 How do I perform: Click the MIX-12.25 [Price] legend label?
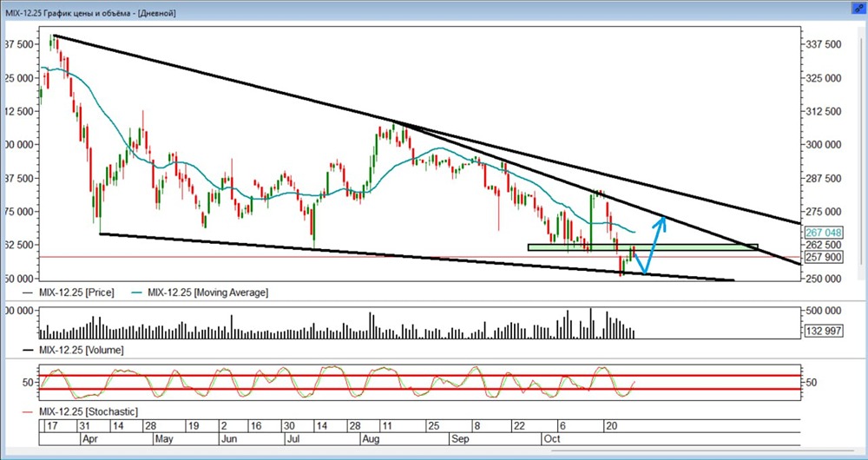click(x=76, y=292)
